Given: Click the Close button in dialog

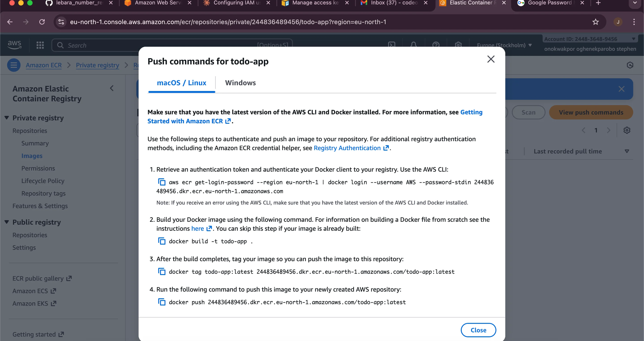Looking at the screenshot, I should point(478,330).
